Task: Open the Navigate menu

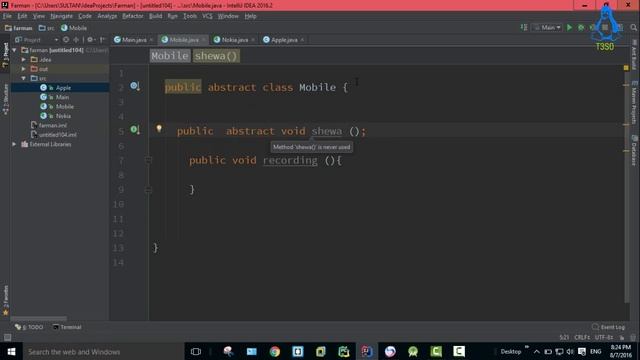Action: coord(61,16)
